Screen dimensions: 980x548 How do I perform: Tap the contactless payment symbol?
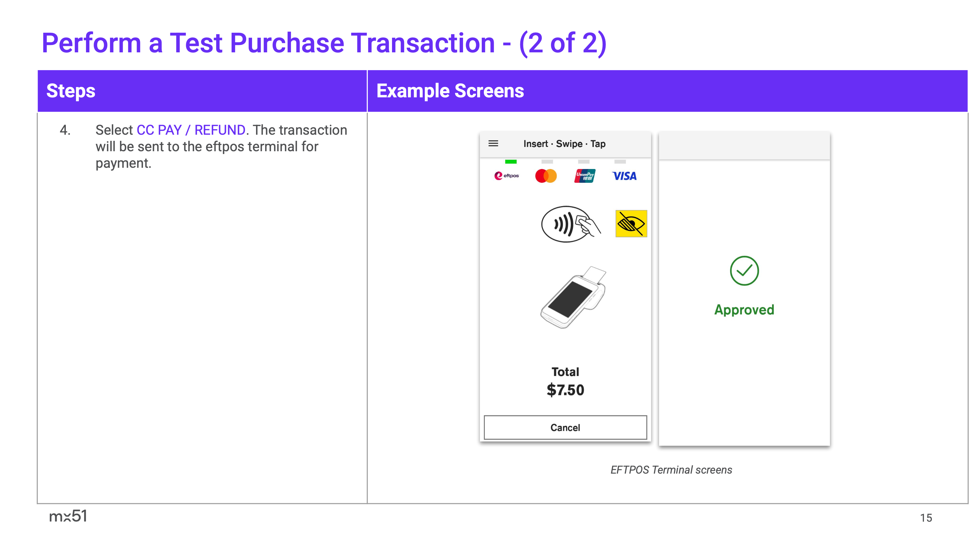[x=570, y=224]
